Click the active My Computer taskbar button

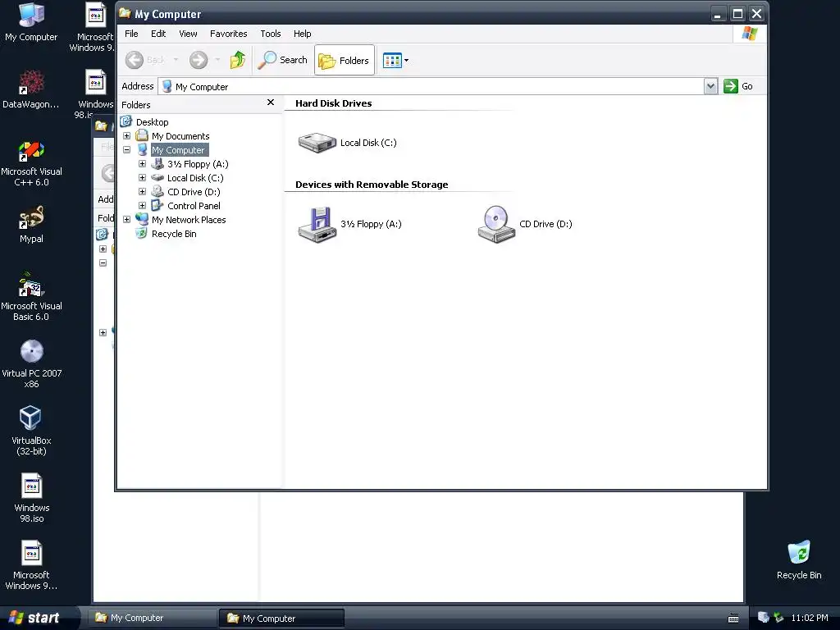click(x=281, y=619)
